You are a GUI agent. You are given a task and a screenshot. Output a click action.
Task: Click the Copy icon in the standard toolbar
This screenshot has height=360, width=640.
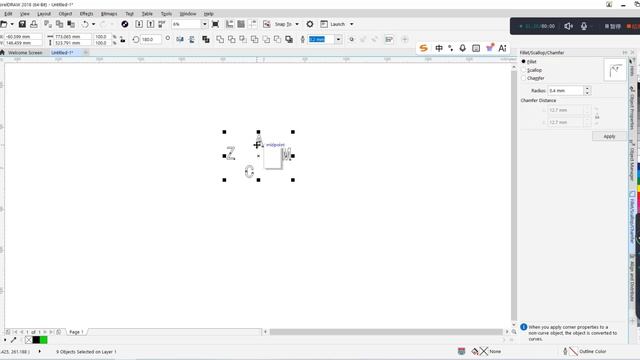point(59,24)
